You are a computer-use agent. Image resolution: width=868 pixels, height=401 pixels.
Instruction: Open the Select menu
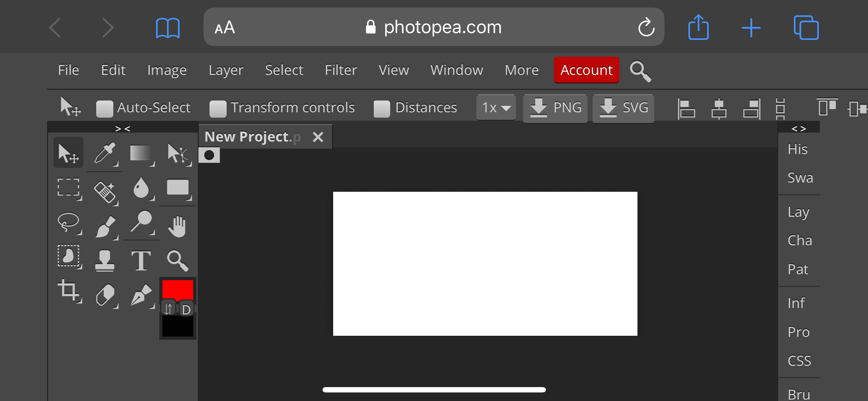tap(284, 70)
